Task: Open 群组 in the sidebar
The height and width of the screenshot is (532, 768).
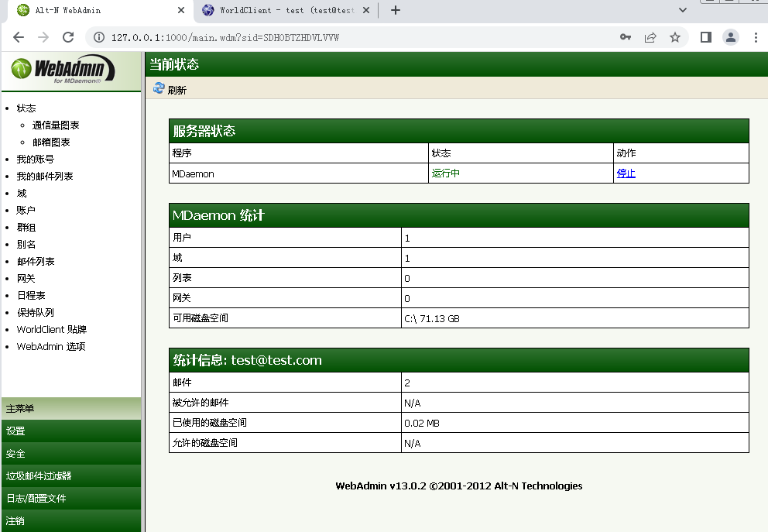Action: [x=26, y=228]
